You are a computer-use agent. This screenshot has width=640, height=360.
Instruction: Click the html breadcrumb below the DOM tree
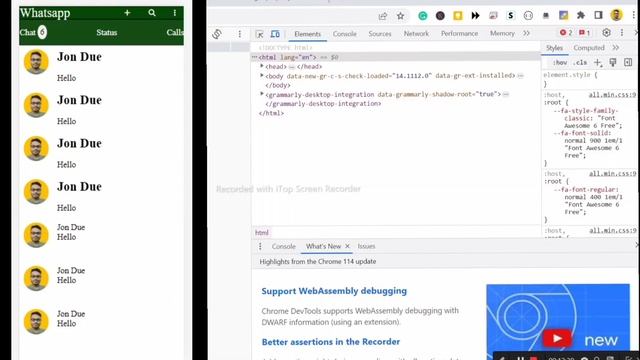tap(262, 233)
